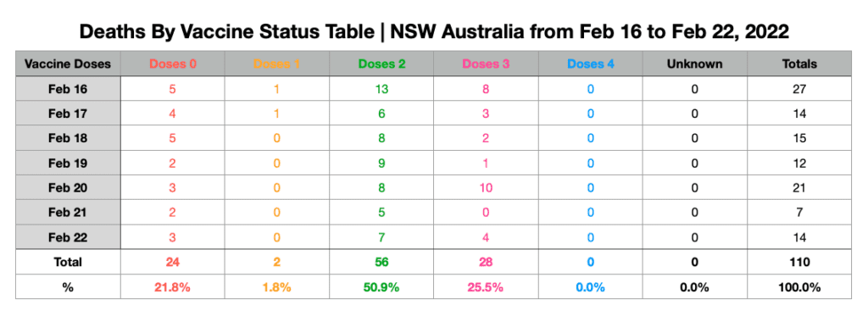
Task: Select the Doses 2 value 13 cell
Action: click(382, 89)
